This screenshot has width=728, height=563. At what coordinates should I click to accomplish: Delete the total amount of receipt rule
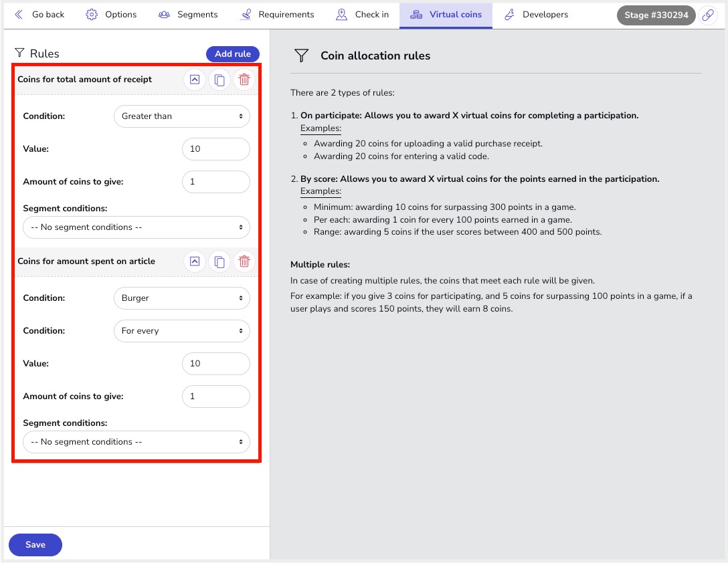[244, 80]
